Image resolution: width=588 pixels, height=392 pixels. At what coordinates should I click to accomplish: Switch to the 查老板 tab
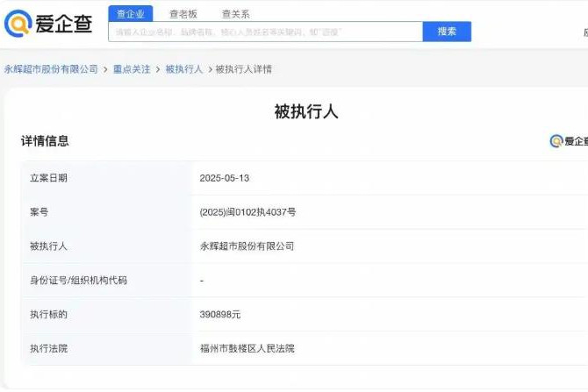[x=183, y=14]
